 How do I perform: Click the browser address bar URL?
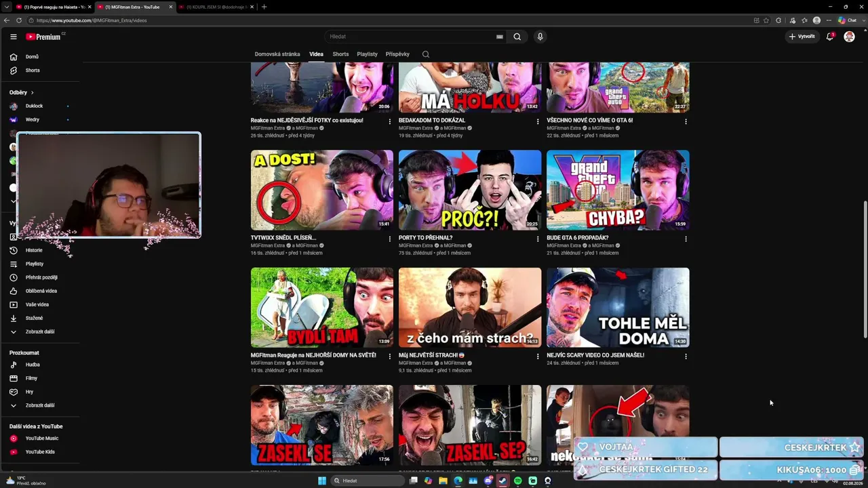pyautogui.click(x=92, y=20)
